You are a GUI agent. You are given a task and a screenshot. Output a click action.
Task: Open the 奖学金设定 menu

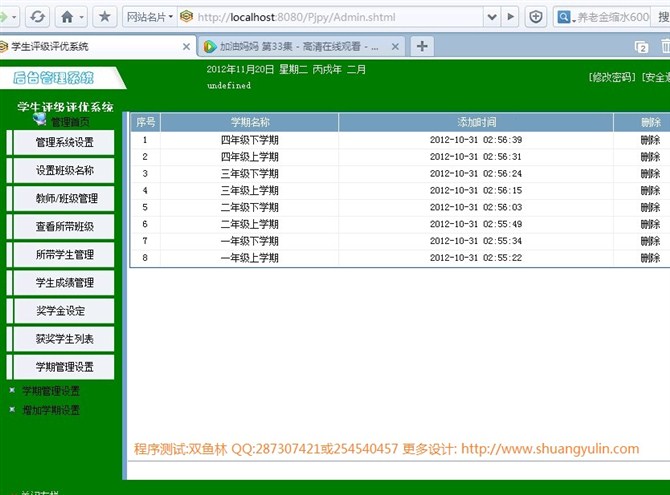[64, 311]
